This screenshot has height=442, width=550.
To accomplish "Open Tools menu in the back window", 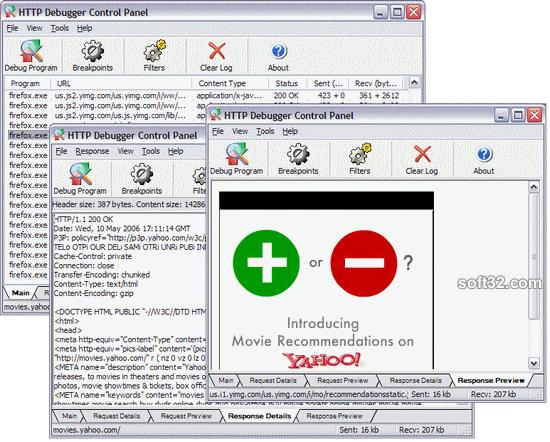I will 60,28.
